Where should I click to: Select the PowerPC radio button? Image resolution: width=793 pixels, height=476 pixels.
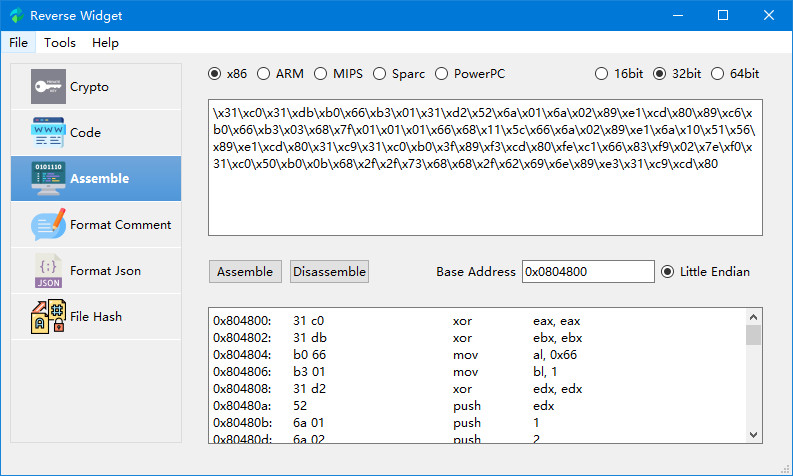coord(441,74)
